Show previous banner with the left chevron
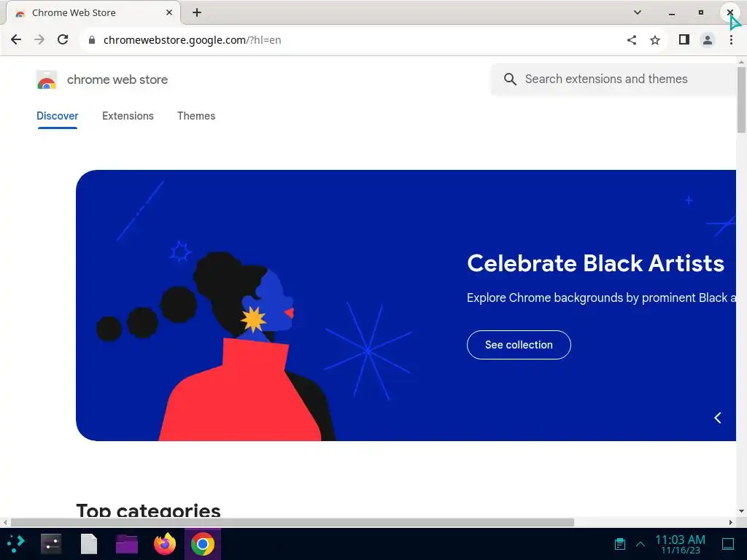This screenshot has width=747, height=560. [718, 418]
